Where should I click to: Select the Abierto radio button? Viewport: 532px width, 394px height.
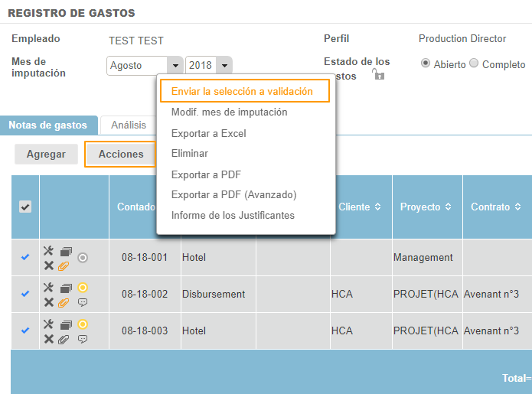click(x=426, y=63)
